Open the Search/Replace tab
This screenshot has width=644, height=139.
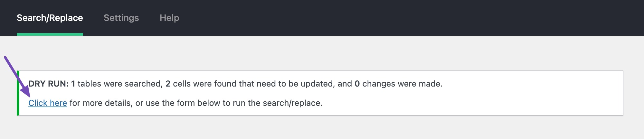point(50,18)
